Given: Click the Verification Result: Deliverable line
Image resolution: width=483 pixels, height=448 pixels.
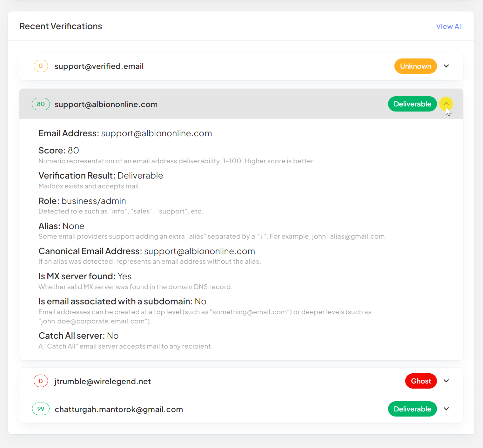Looking at the screenshot, I should click(x=101, y=175).
